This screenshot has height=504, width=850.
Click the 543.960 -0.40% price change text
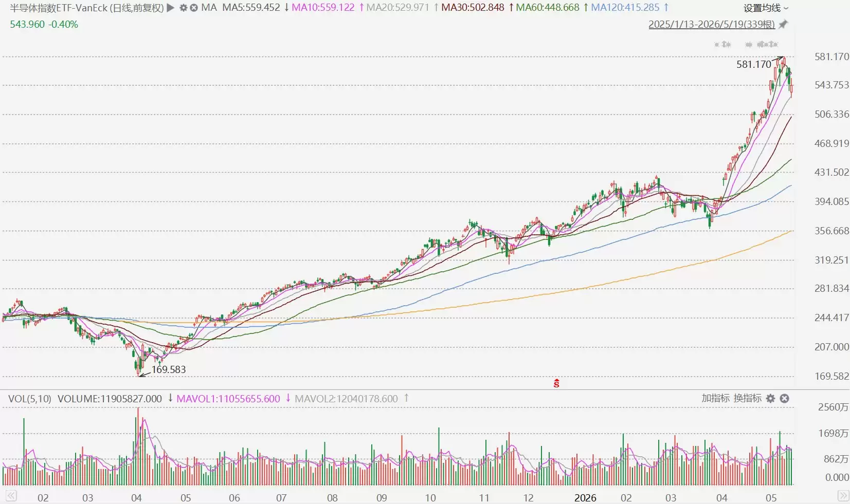coord(44,24)
